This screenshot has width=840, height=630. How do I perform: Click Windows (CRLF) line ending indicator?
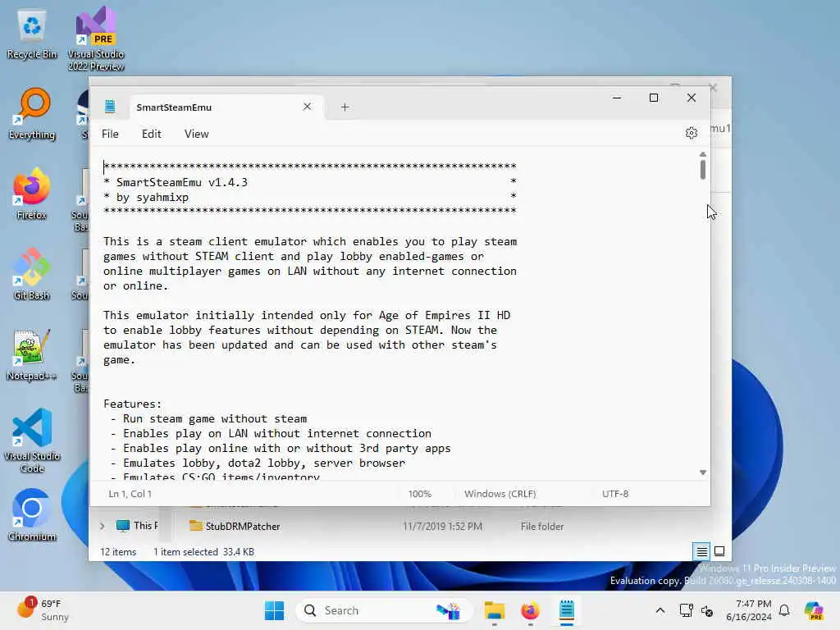pos(500,493)
